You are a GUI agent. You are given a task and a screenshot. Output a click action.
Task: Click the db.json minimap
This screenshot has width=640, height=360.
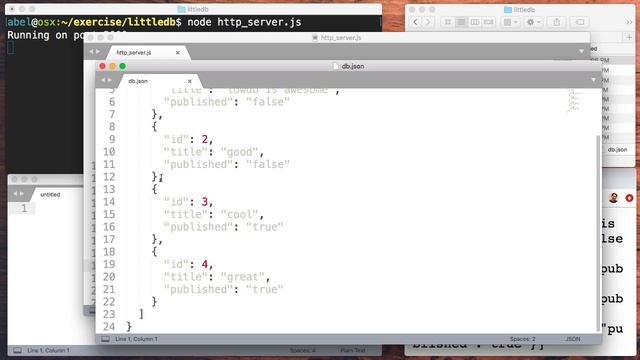pos(573,101)
